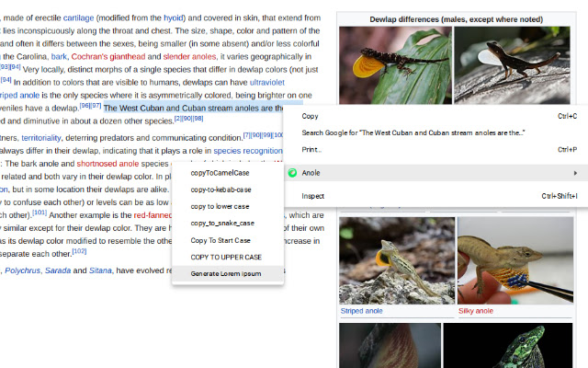Choose Copy from the context menu

click(x=311, y=116)
